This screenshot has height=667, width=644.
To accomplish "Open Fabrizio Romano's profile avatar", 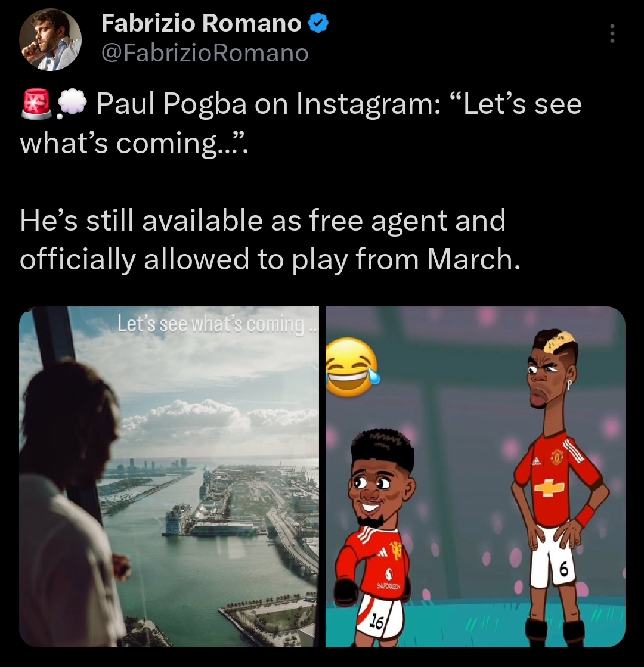I will pyautogui.click(x=50, y=39).
